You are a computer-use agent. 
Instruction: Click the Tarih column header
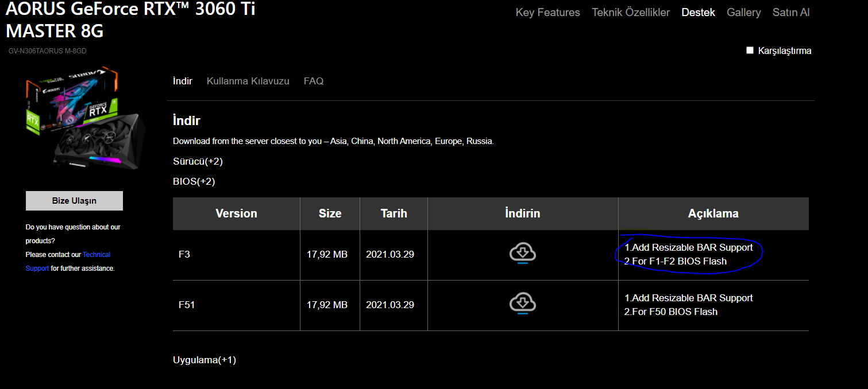[x=394, y=213]
